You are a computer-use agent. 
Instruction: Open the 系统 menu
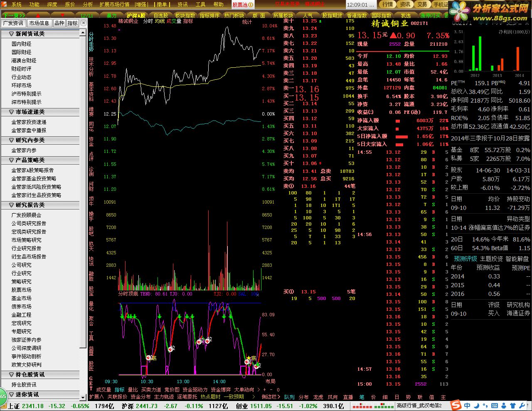pyautogui.click(x=17, y=5)
